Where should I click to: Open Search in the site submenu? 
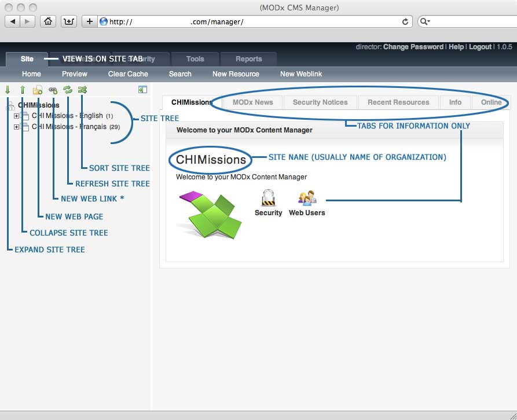pyautogui.click(x=180, y=74)
